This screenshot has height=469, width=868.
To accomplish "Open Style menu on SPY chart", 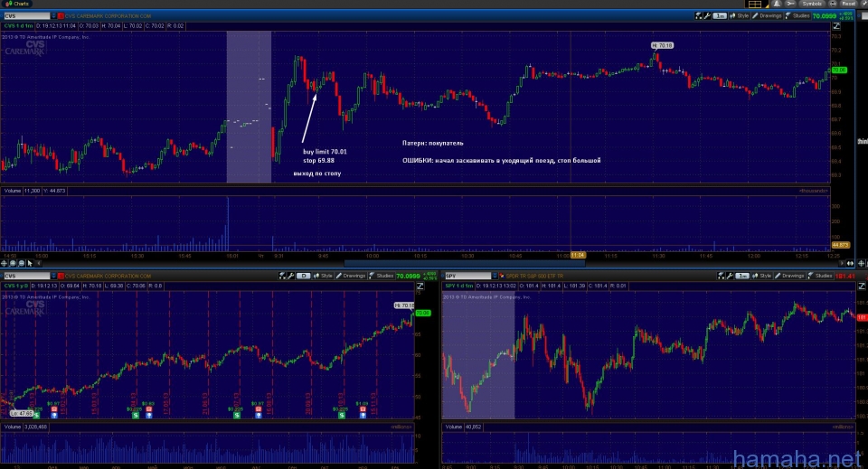I will [x=761, y=276].
